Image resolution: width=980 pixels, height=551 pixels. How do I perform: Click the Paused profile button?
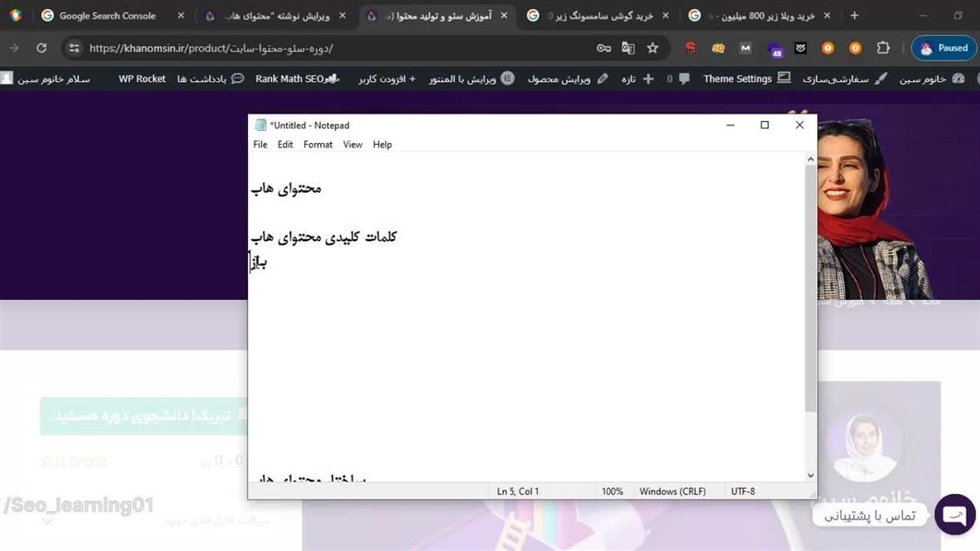(944, 48)
